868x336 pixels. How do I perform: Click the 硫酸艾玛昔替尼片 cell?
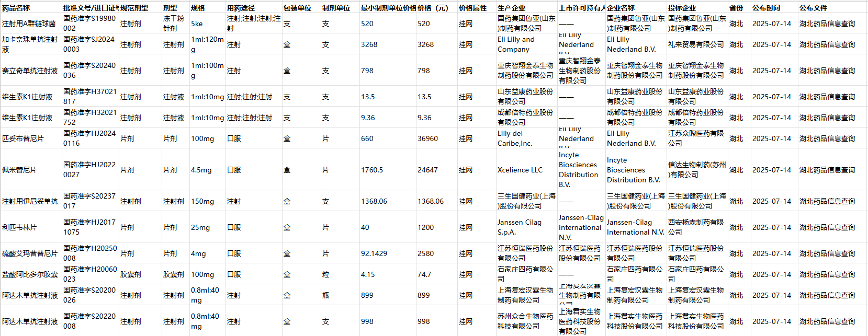[x=31, y=253]
